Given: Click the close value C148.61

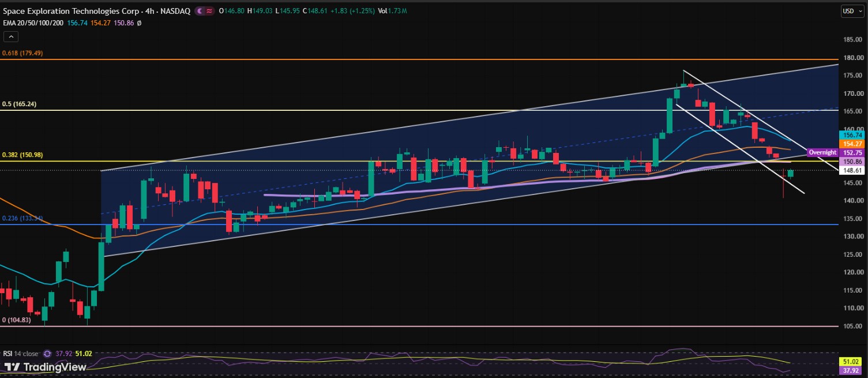Looking at the screenshot, I should click(315, 11).
